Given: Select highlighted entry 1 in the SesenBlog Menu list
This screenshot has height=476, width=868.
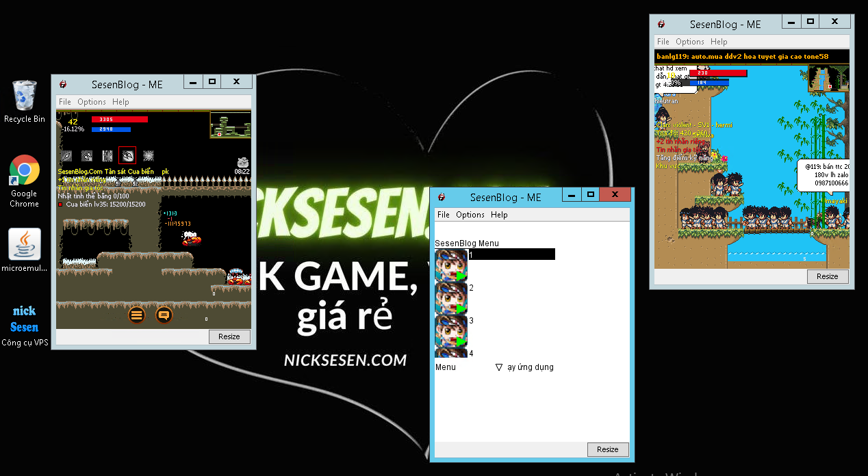Looking at the screenshot, I should (x=511, y=254).
